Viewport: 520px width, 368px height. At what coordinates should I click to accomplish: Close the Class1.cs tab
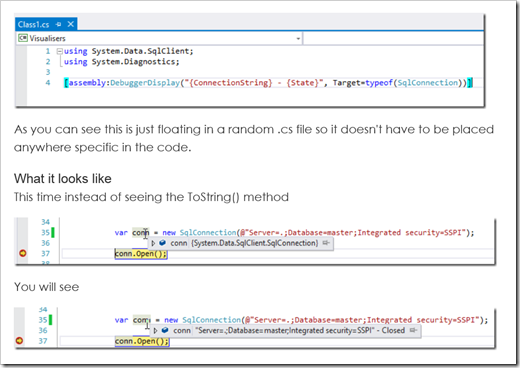(x=71, y=24)
